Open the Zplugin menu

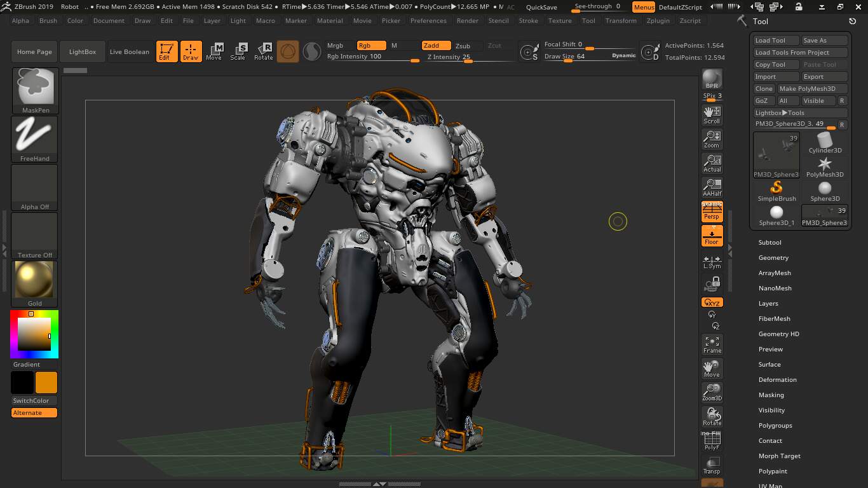click(658, 20)
